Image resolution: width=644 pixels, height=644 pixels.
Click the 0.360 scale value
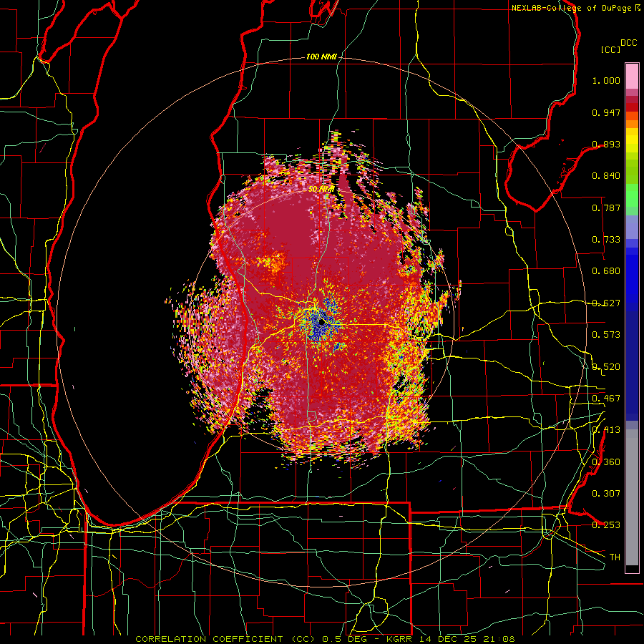606,462
